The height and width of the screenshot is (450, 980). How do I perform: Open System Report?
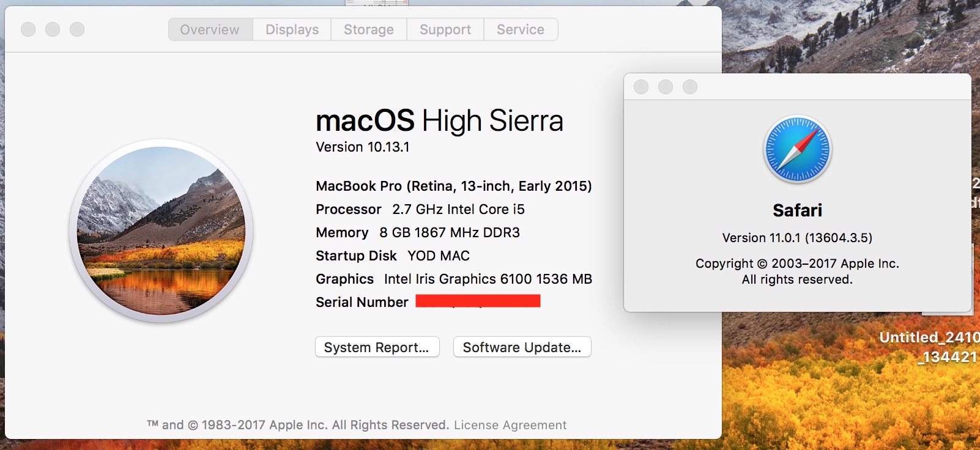(377, 347)
